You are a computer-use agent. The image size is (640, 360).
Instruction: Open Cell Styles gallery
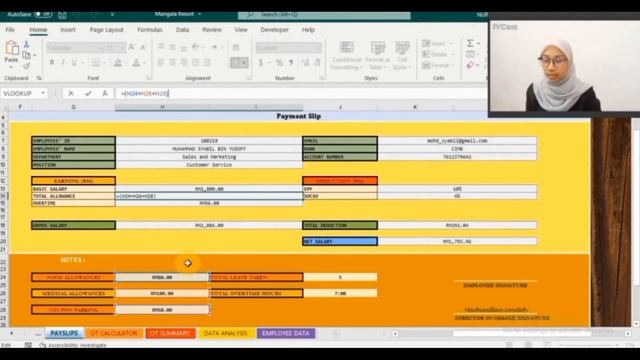[402, 55]
